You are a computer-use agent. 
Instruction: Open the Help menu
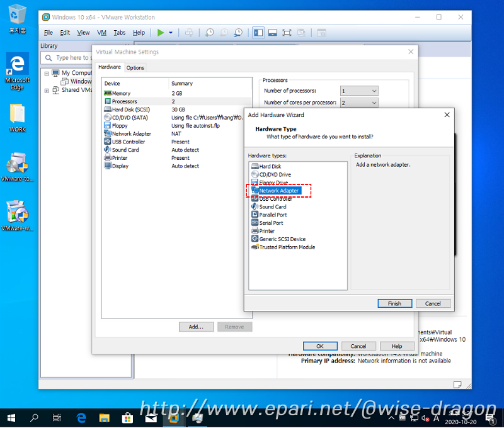pyautogui.click(x=139, y=33)
